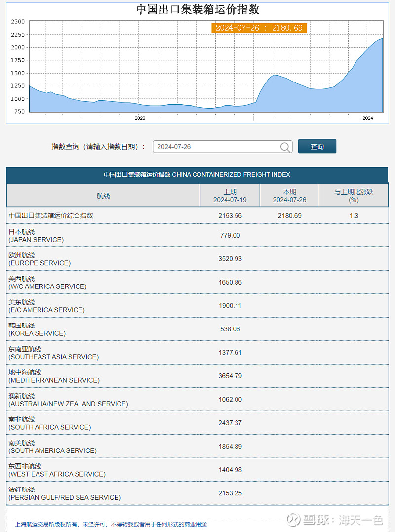Click the 本期 2024-07-26 column header

click(289, 196)
